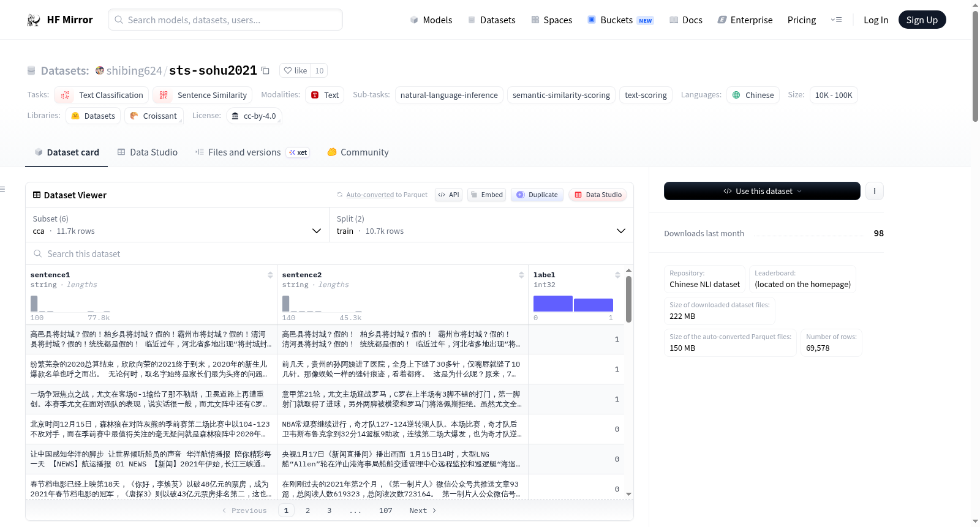The height and width of the screenshot is (527, 980).
Task: Open the Datasets nav item
Action: tap(491, 20)
